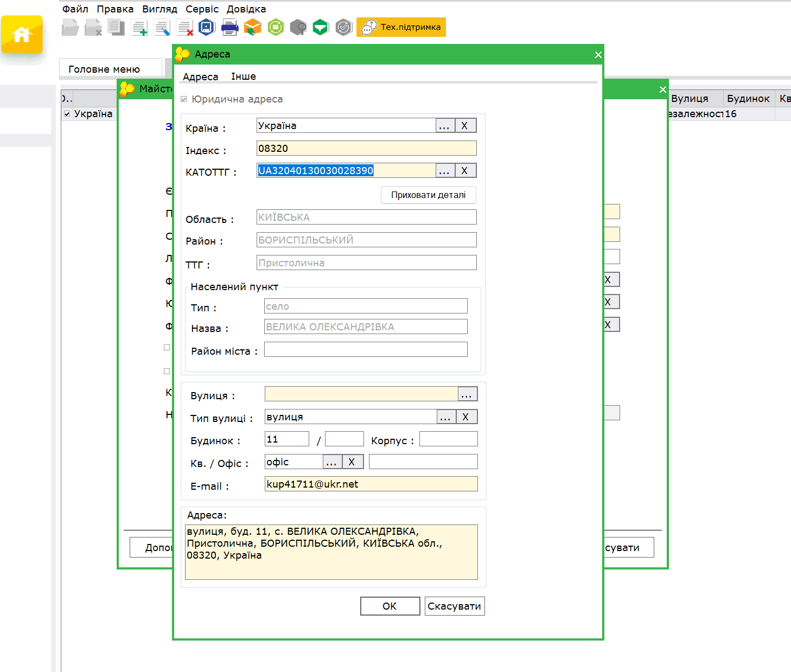Open the КАТОТТГ lookup browse button

click(x=444, y=171)
